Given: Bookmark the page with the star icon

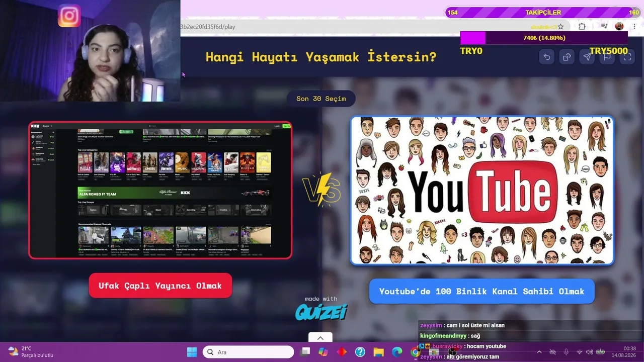Looking at the screenshot, I should [x=560, y=27].
